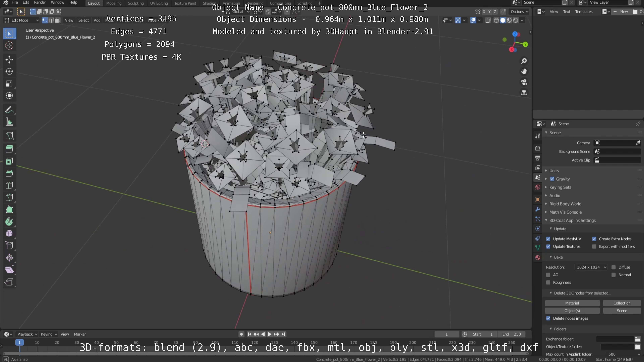Click the viewport zoom magnifier icon
Image resolution: width=644 pixels, height=362 pixels.
pyautogui.click(x=524, y=61)
